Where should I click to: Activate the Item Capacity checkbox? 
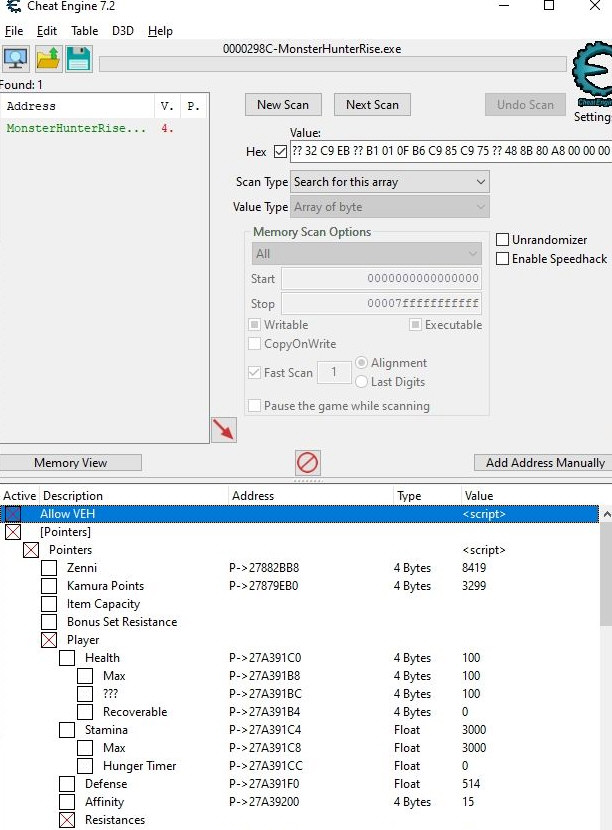click(x=49, y=603)
